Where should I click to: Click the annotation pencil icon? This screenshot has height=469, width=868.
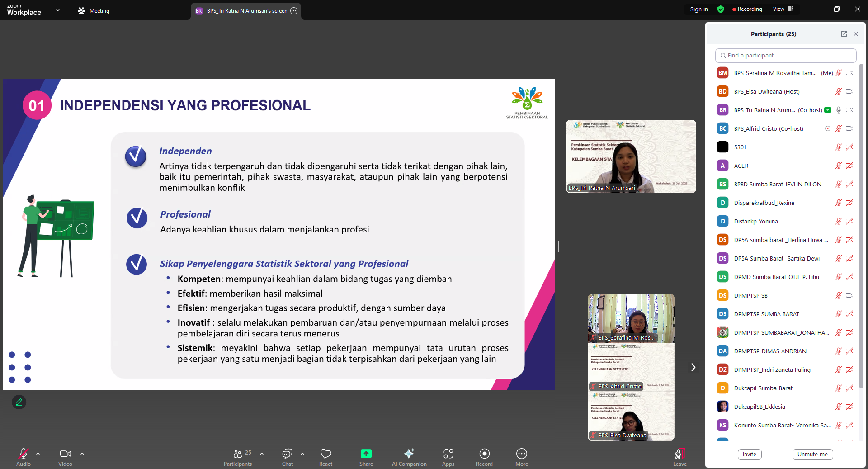(19, 402)
